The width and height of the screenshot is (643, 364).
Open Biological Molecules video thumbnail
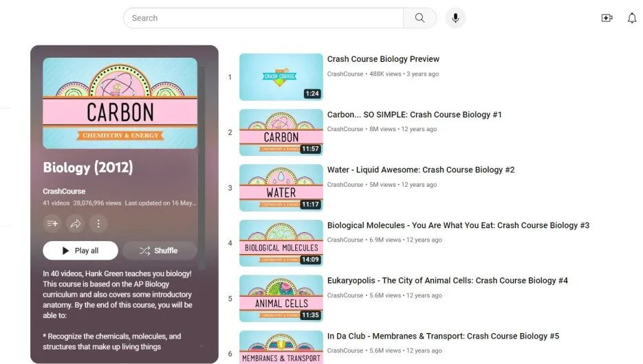[x=281, y=243]
